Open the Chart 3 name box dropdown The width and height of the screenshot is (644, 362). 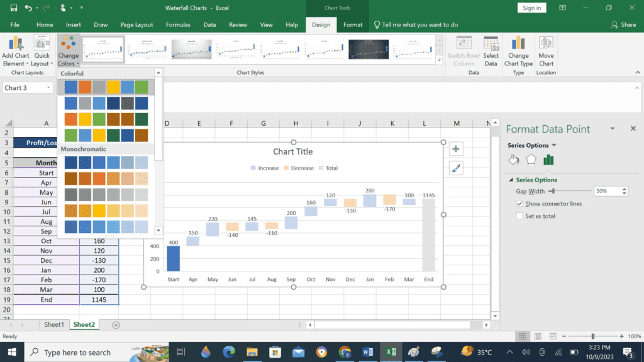tap(48, 87)
